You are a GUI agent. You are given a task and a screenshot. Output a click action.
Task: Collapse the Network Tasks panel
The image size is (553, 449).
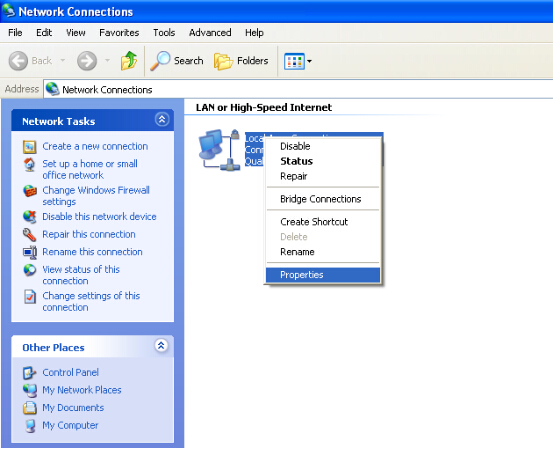[162, 120]
